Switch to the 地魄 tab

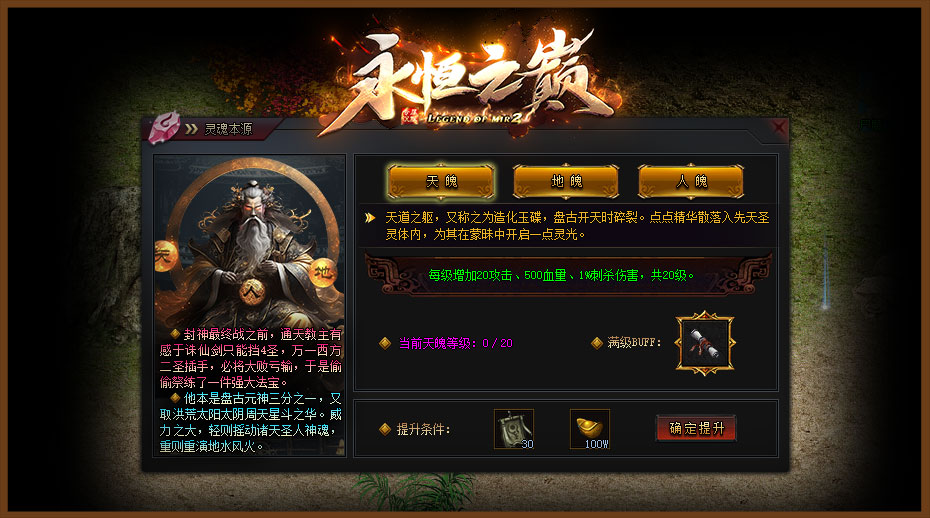(566, 181)
